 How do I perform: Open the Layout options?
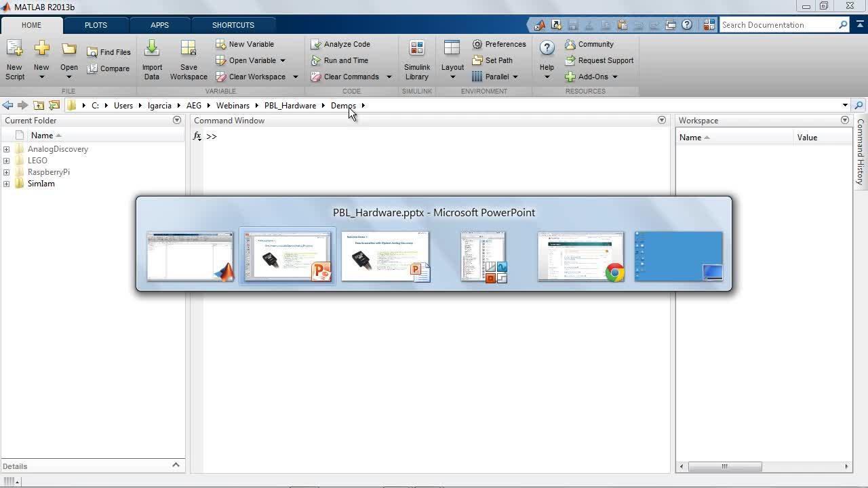click(x=452, y=60)
